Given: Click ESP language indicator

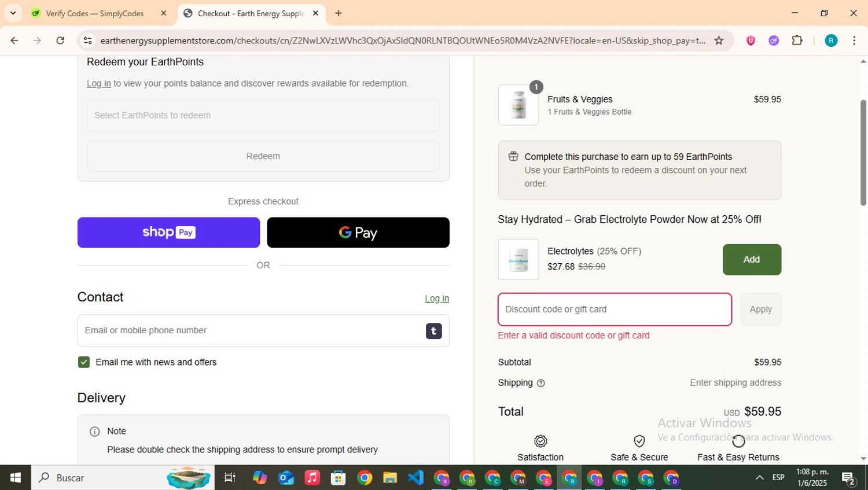Looking at the screenshot, I should tap(778, 478).
